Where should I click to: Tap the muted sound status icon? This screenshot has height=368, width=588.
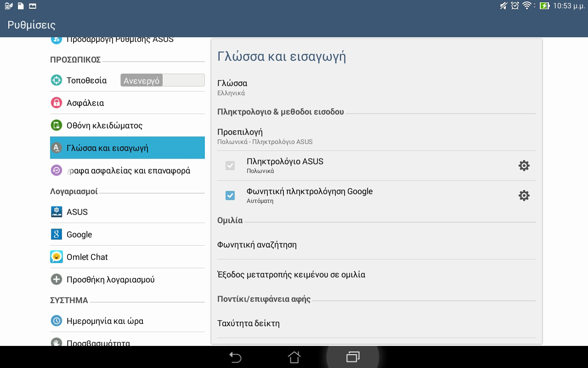pyautogui.click(x=504, y=6)
